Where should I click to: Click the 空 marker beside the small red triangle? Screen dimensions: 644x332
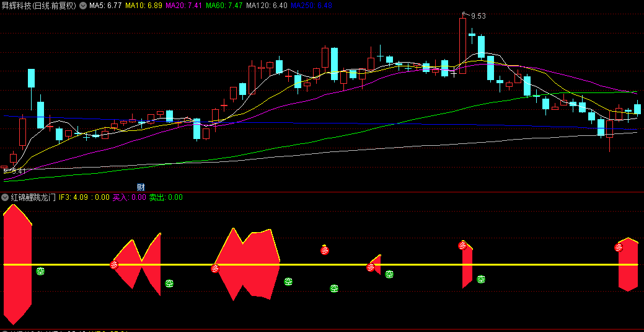[389, 274]
